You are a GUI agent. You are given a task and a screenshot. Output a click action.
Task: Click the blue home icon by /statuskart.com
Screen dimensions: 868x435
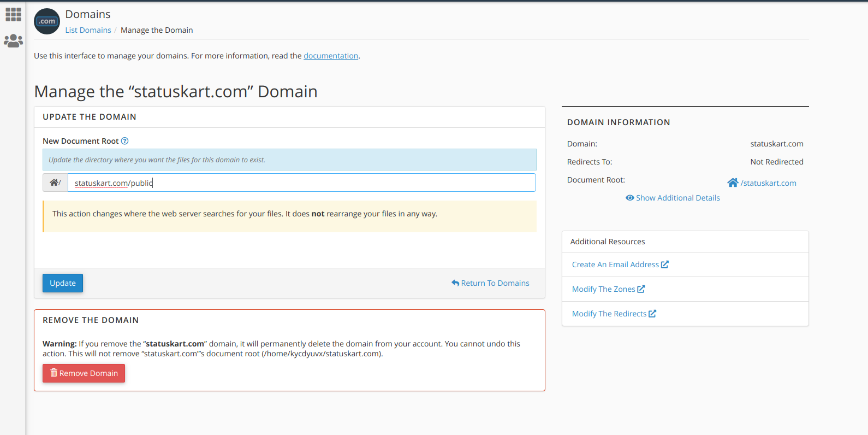(733, 183)
